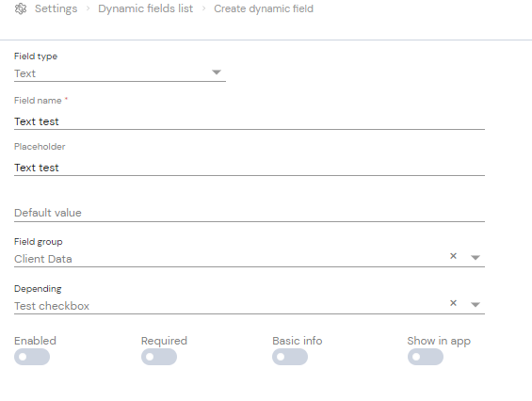Enable the Basic info switch
This screenshot has width=532, height=401.
(x=290, y=357)
